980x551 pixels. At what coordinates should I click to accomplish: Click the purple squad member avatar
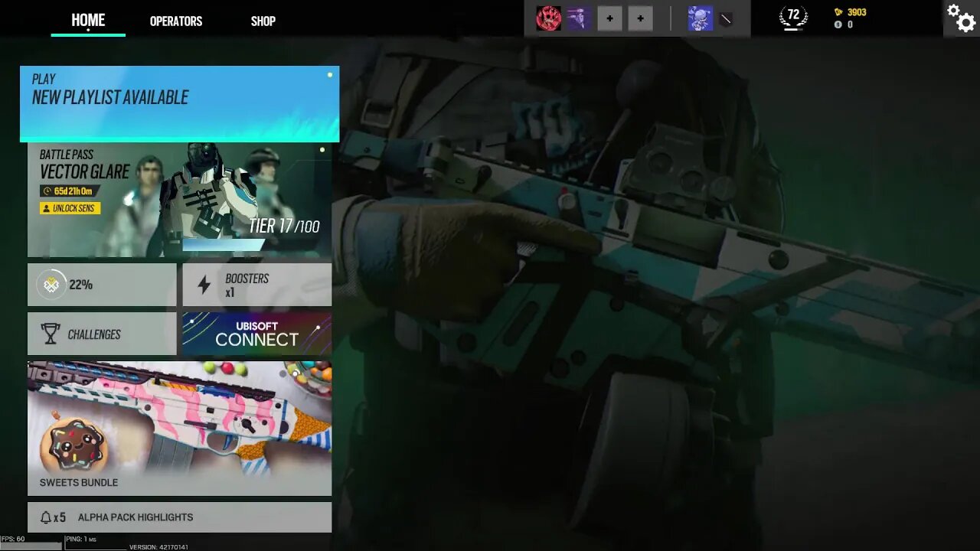[578, 18]
